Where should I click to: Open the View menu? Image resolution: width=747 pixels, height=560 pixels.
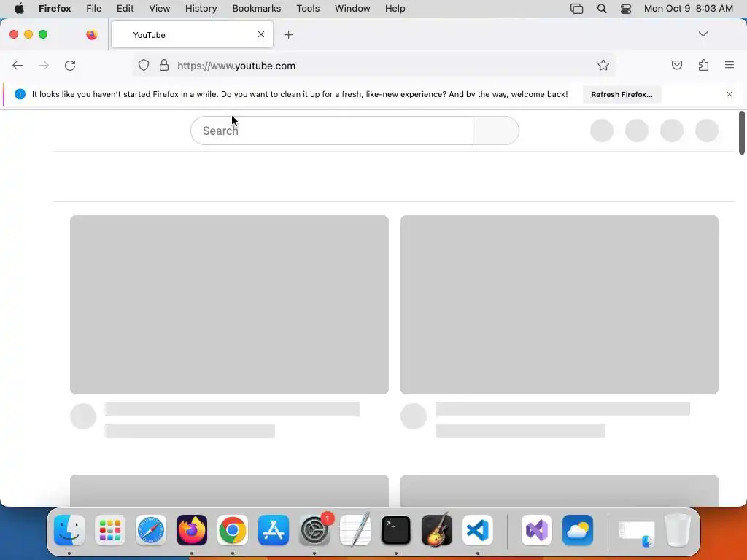159,9
